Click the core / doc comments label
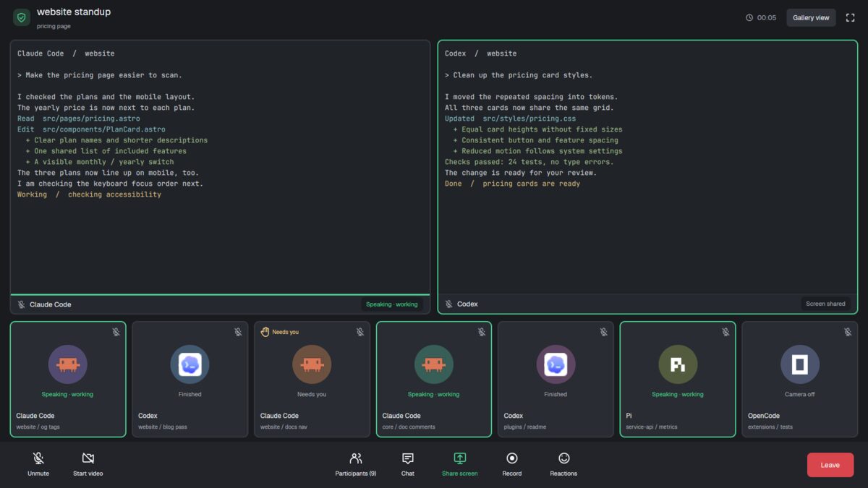The width and height of the screenshot is (868, 488). (409, 427)
